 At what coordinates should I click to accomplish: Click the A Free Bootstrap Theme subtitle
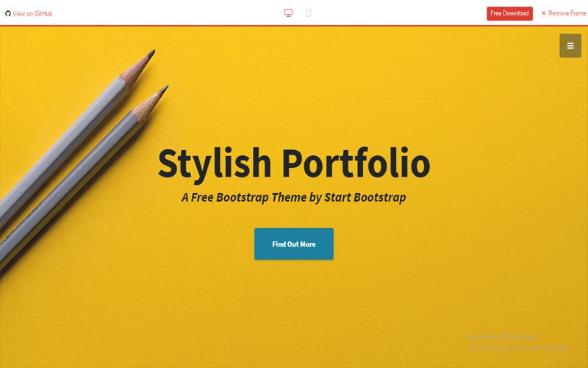point(293,197)
